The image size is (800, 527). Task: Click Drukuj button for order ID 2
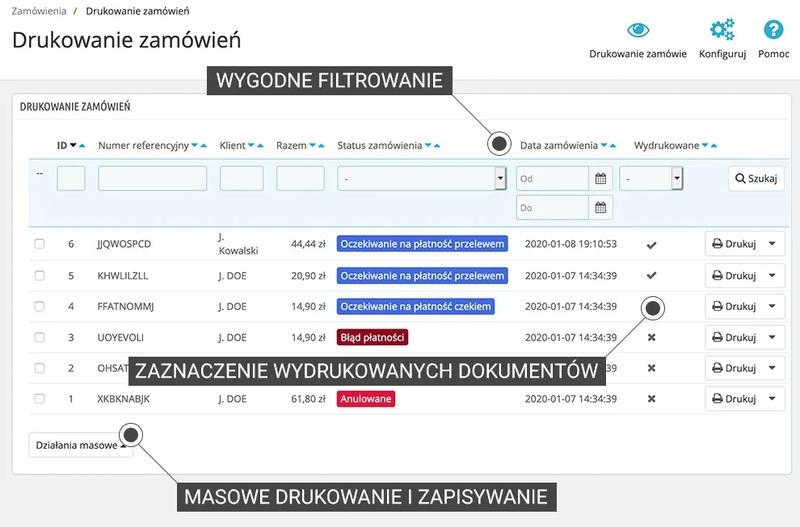[x=734, y=368]
